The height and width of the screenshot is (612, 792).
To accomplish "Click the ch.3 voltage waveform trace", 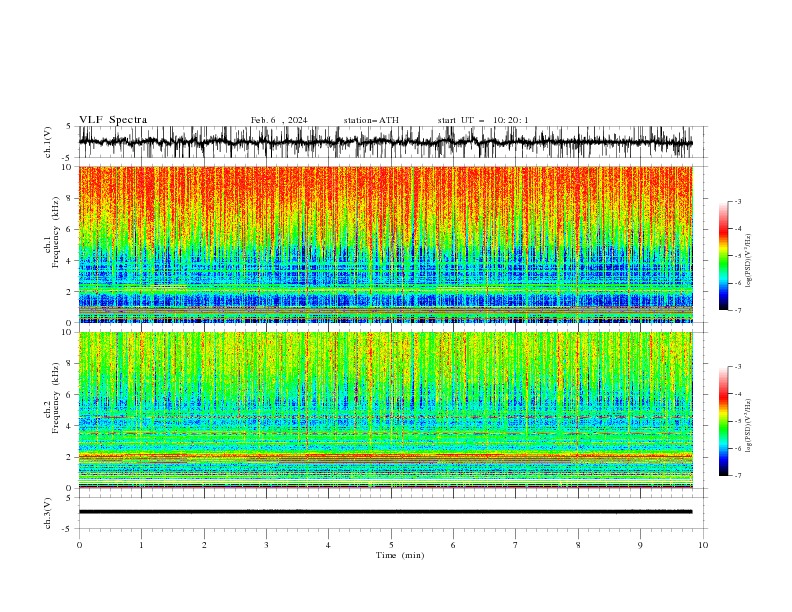I will [385, 512].
